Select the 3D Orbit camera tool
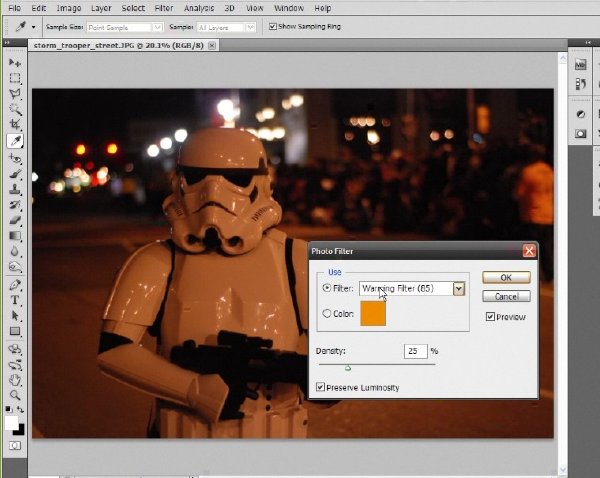This screenshot has width=600, height=478. tap(15, 365)
